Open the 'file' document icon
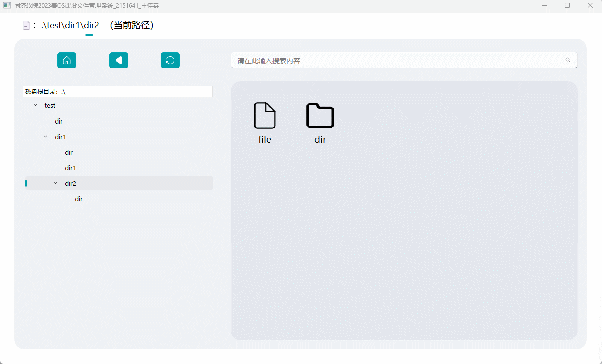The height and width of the screenshot is (364, 602). (265, 115)
